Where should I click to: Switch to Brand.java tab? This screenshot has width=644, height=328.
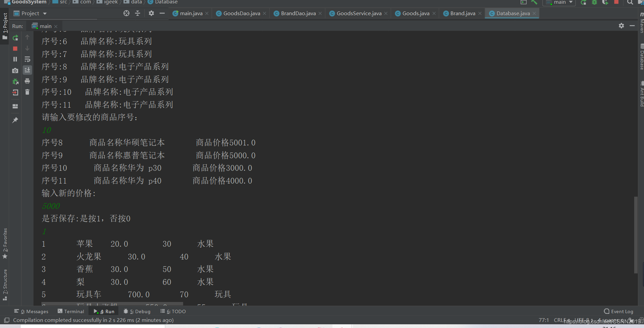[x=463, y=13]
